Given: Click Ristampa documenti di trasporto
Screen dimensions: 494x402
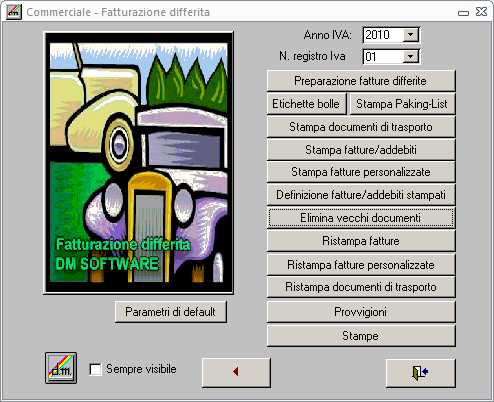Looking at the screenshot, I should tap(361, 287).
